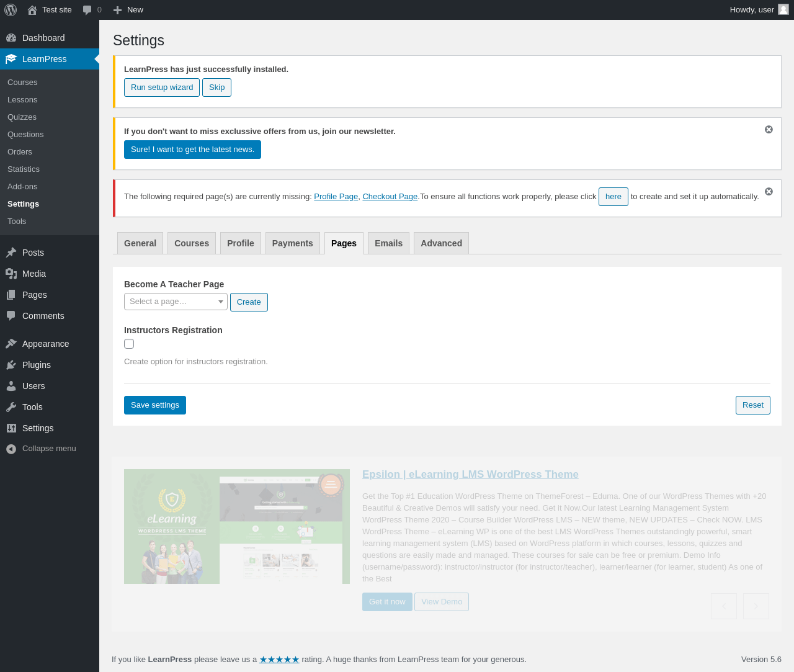This screenshot has height=672, width=794.
Task: Click the WordPress Settings sliders icon
Action: pyautogui.click(x=11, y=428)
